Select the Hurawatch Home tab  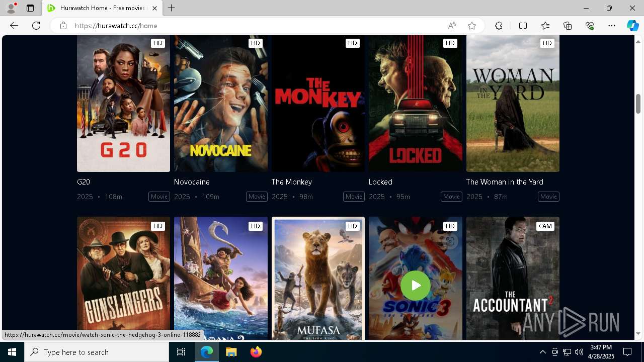pos(102,8)
